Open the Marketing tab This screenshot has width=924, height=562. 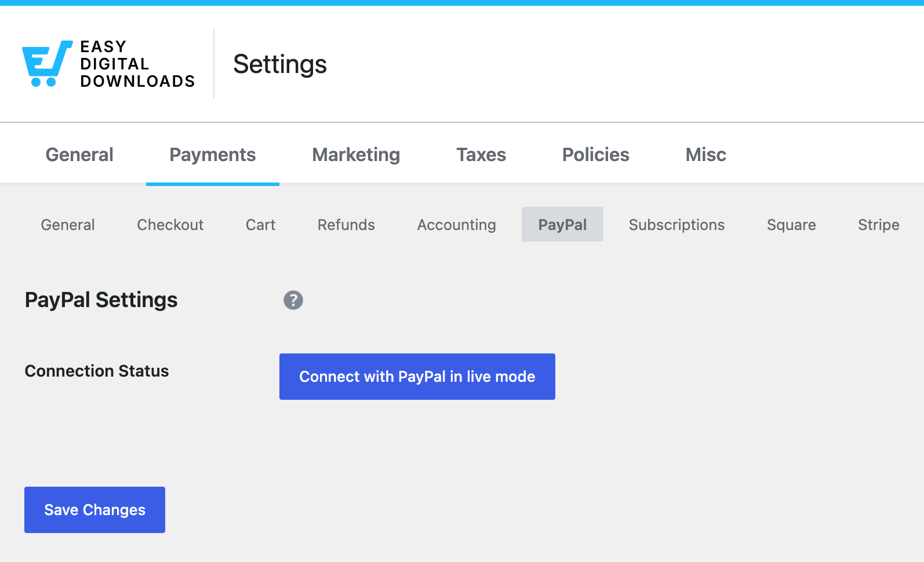(356, 155)
